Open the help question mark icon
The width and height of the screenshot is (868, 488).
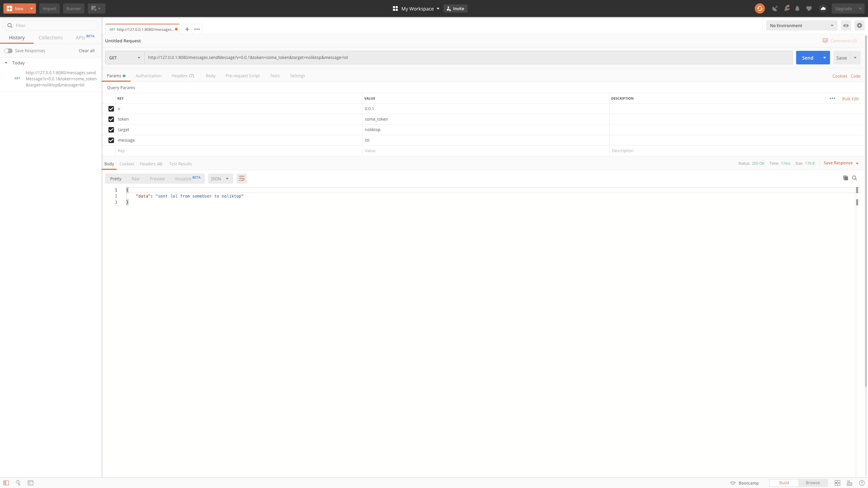[x=862, y=483]
